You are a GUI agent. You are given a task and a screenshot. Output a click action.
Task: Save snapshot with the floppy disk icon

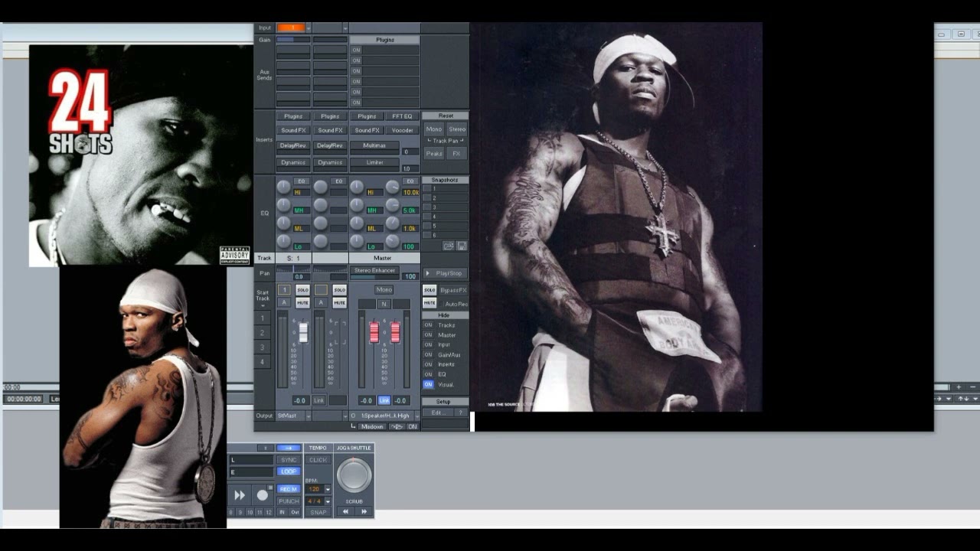[462, 246]
